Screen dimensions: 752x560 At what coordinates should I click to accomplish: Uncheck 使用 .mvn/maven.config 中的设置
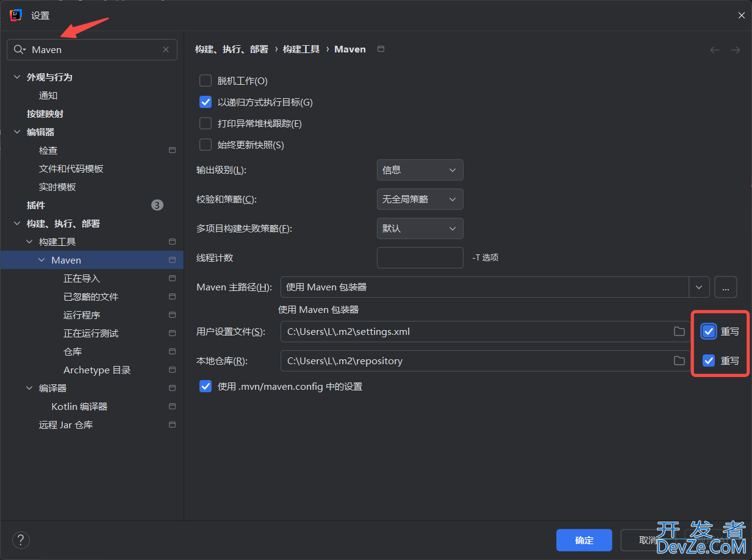click(206, 386)
